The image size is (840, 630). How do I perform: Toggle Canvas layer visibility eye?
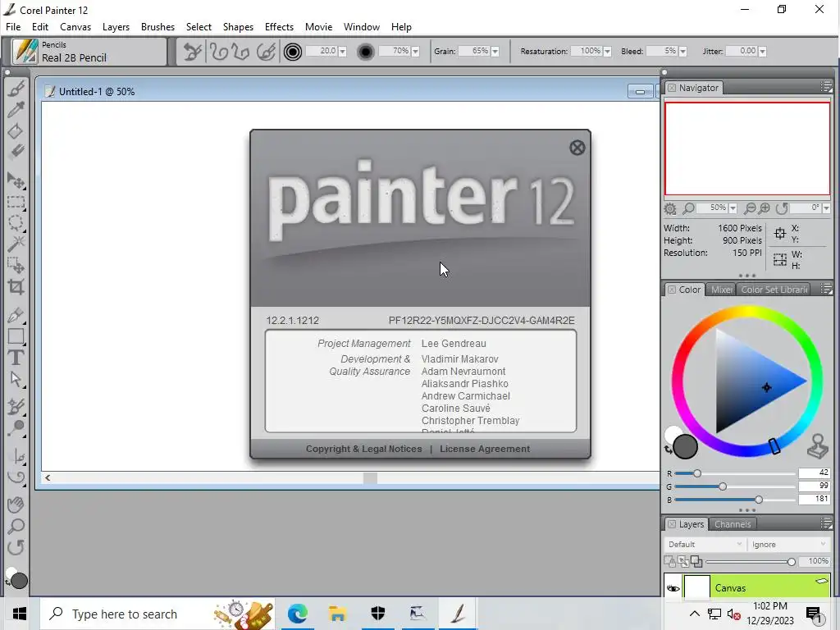point(673,588)
